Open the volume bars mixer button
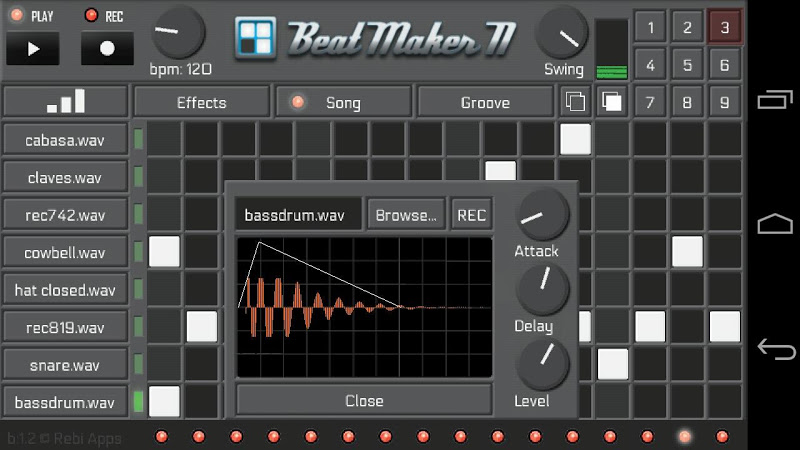Viewport: 800px width, 450px height. 65,102
